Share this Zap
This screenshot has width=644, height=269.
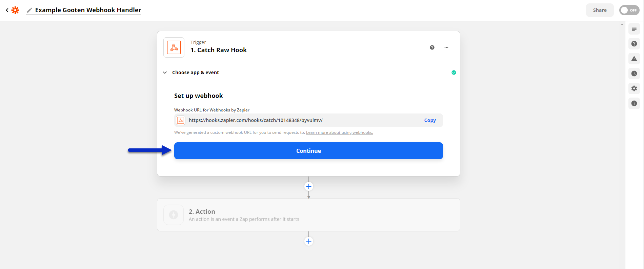(x=600, y=10)
